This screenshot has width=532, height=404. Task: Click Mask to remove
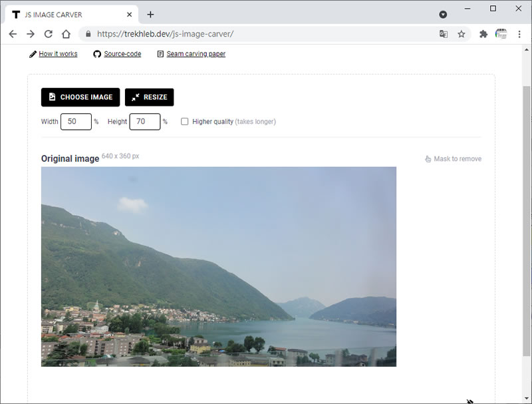tap(454, 159)
